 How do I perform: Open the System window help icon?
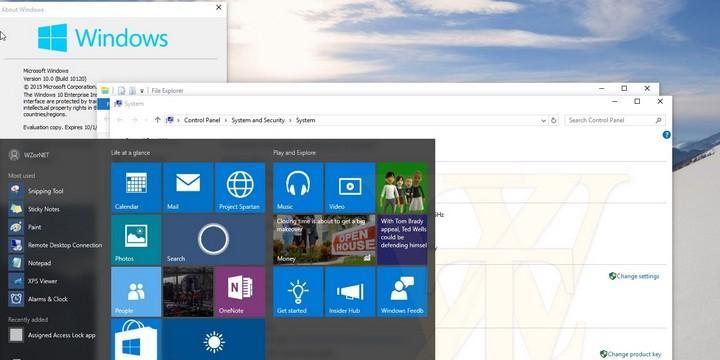point(667,135)
